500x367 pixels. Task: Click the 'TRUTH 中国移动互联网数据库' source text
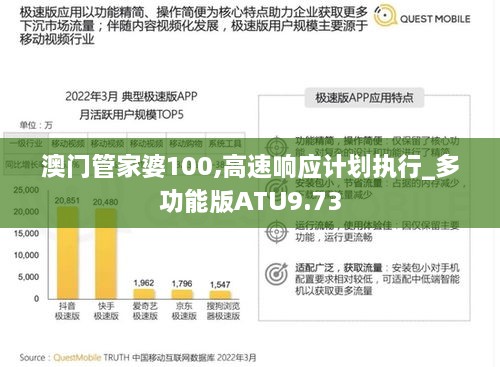coord(159,358)
